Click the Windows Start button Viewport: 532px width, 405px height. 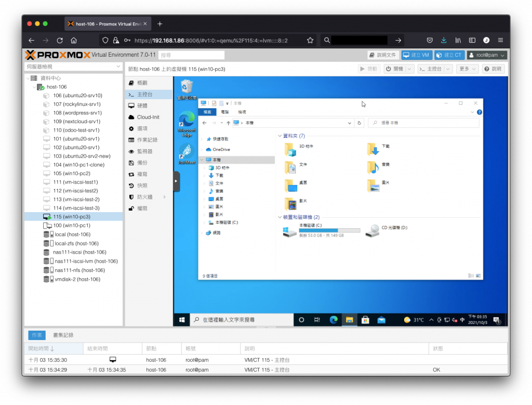click(182, 320)
